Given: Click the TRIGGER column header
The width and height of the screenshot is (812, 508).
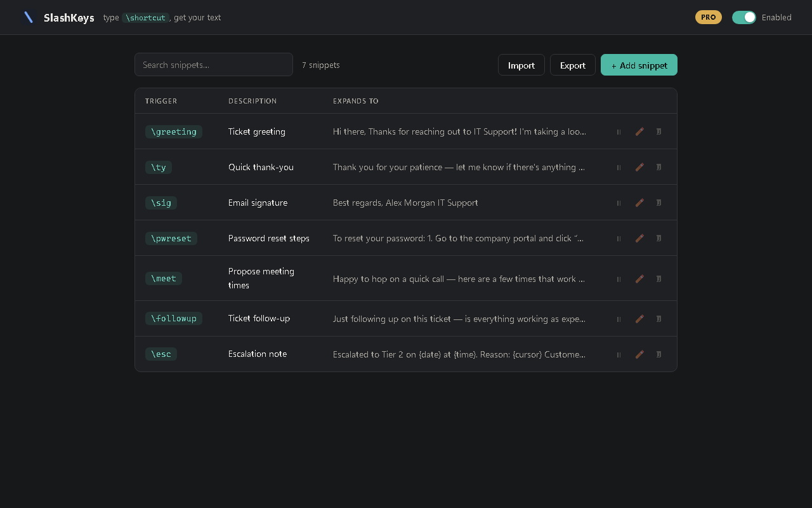Looking at the screenshot, I should pos(161,101).
